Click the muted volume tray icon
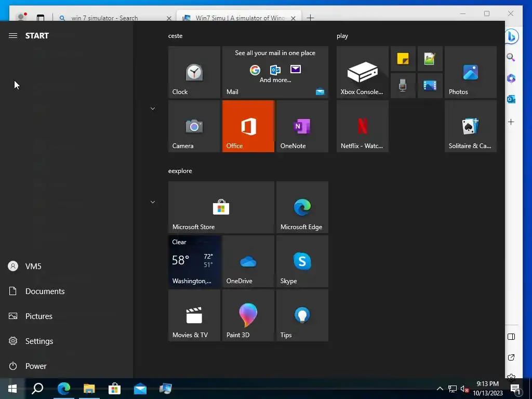The image size is (532, 399). [464, 389]
